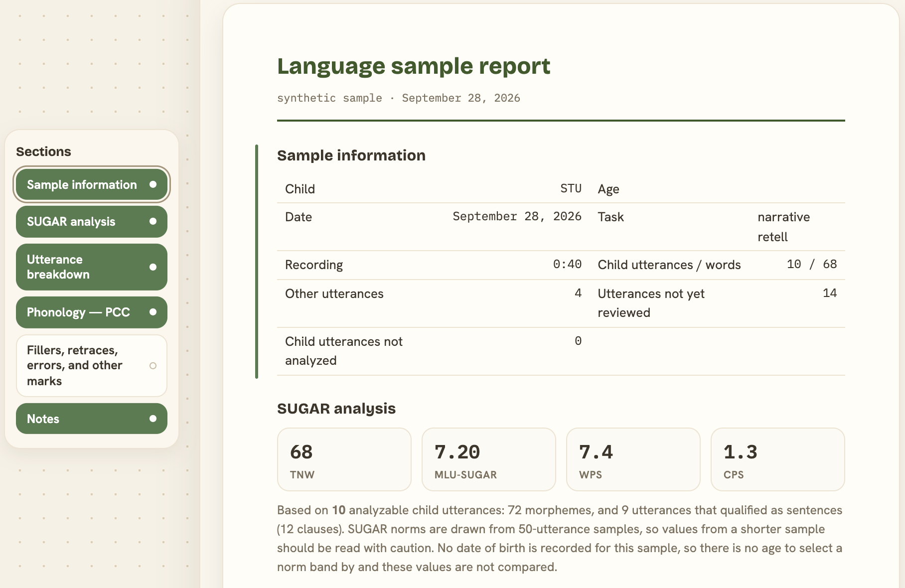Click the SUGAR analysis heading in report
The image size is (905, 588).
[336, 409]
